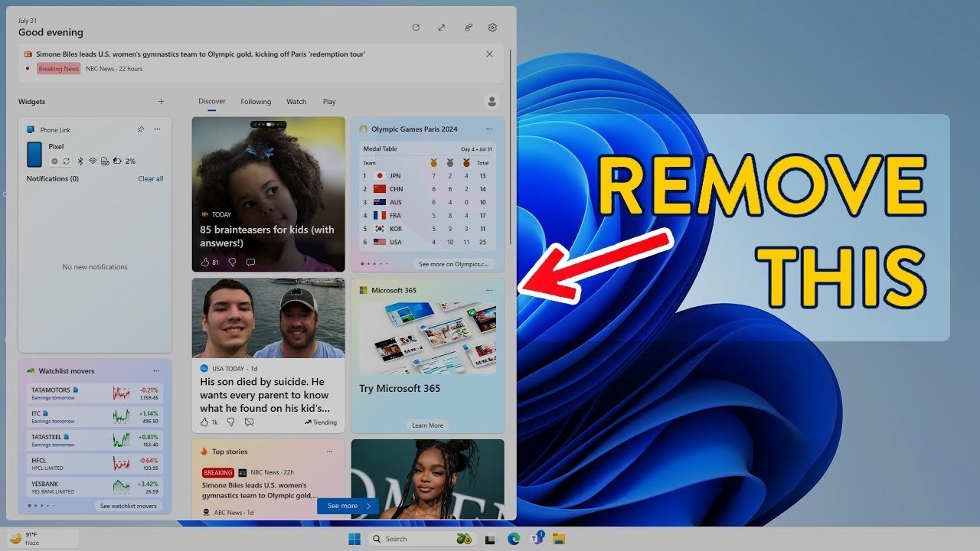Switch to the Play tab
The width and height of the screenshot is (980, 551).
click(x=329, y=101)
